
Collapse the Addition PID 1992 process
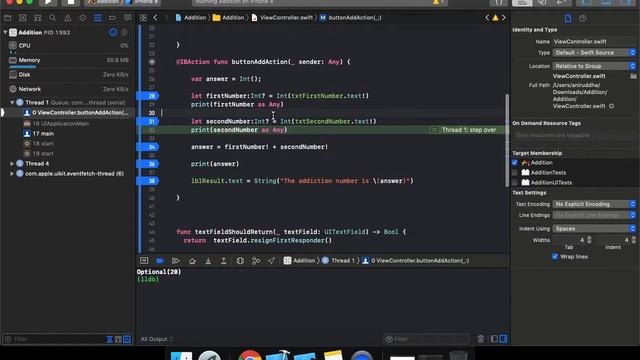(x=5, y=32)
